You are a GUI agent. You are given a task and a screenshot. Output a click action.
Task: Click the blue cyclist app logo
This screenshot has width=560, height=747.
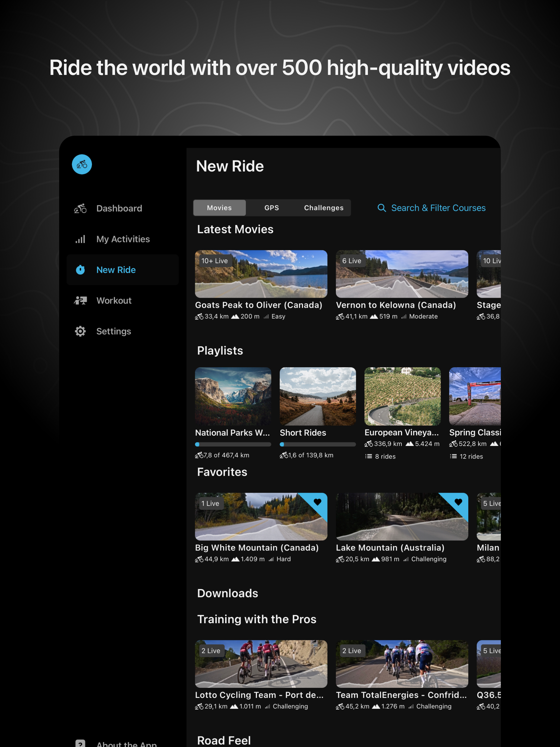pyautogui.click(x=82, y=164)
